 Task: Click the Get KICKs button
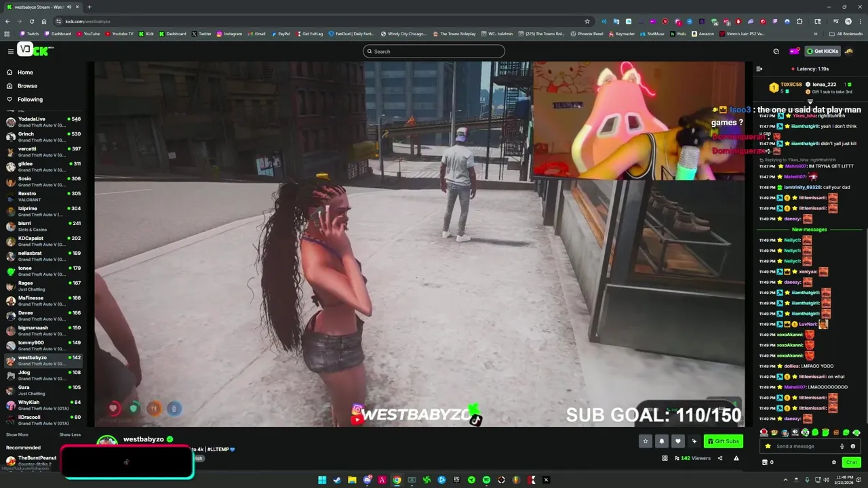pyautogui.click(x=823, y=51)
